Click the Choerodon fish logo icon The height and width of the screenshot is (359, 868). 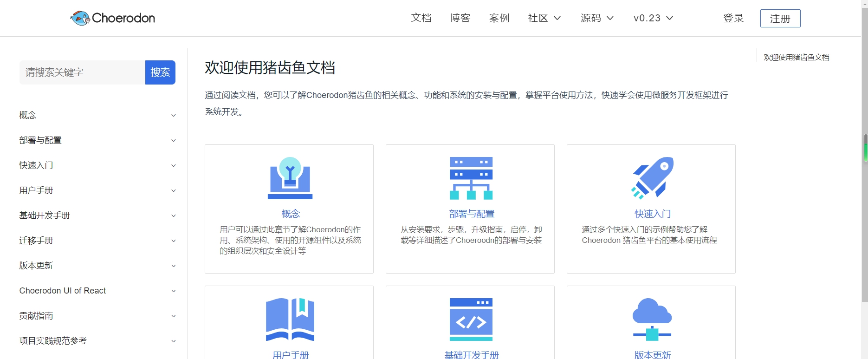[80, 18]
